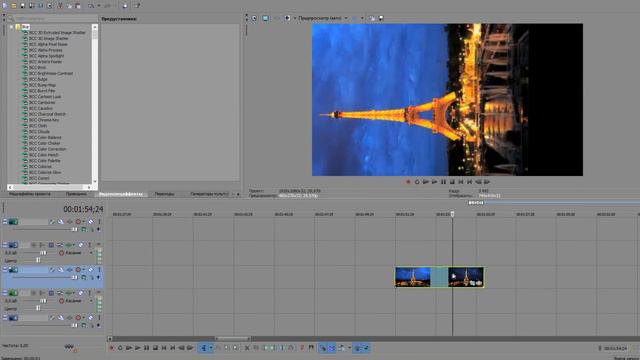Switch to Переходы tab
Viewport: 640px width, 360px height.
pos(164,194)
